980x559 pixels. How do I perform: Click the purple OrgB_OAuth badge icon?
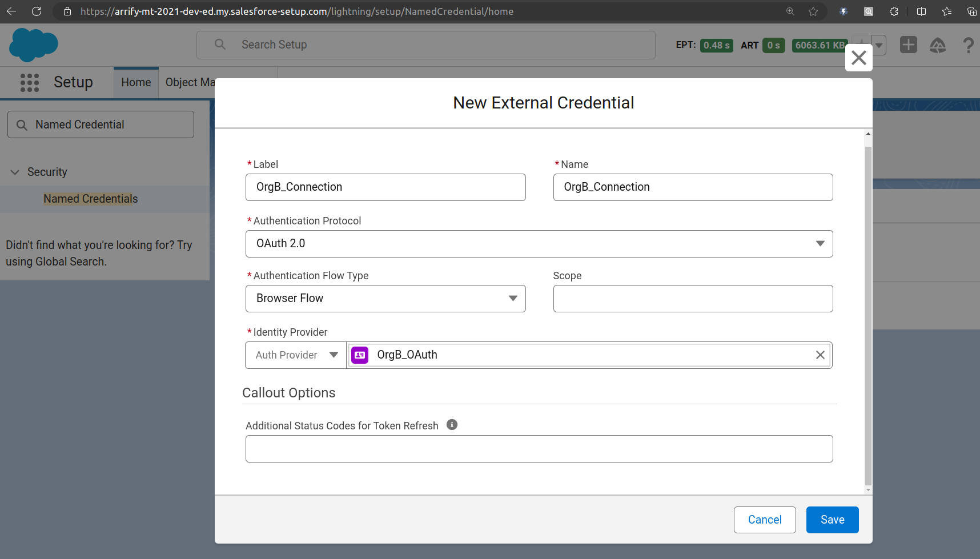pos(360,355)
